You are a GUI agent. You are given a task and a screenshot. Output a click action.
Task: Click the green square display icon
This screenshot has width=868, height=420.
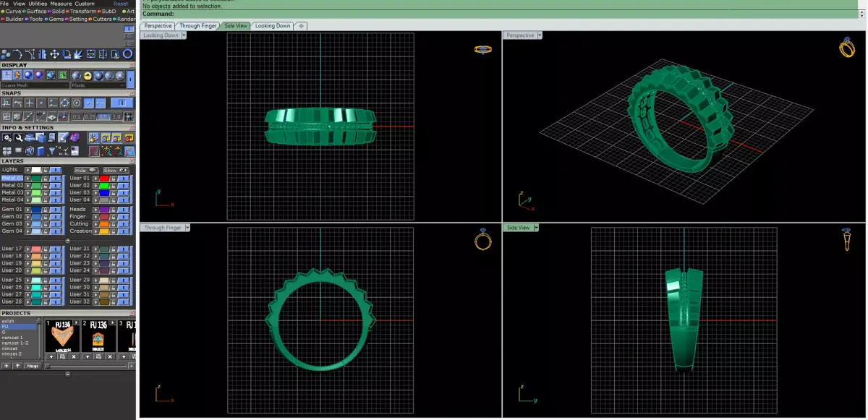pos(62,75)
